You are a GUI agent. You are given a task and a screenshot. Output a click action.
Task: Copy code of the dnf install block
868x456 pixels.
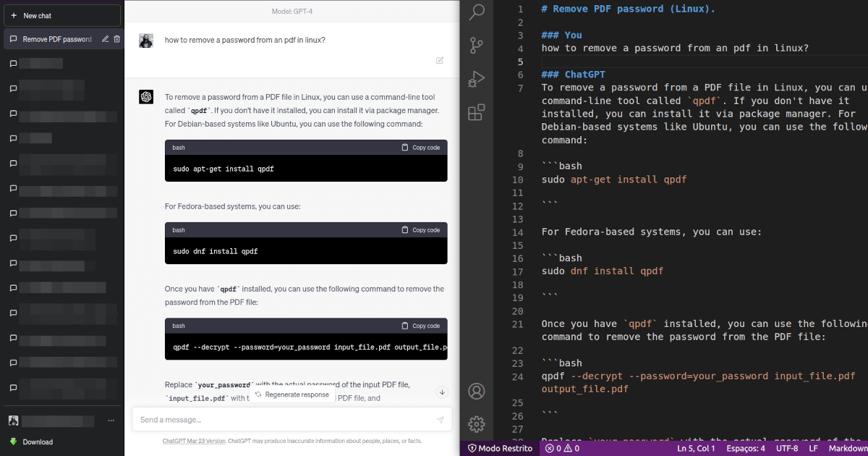click(420, 230)
